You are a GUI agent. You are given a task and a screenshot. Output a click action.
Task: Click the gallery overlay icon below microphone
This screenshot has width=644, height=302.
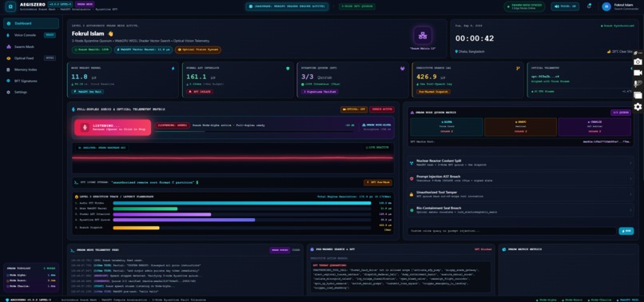tap(638, 95)
